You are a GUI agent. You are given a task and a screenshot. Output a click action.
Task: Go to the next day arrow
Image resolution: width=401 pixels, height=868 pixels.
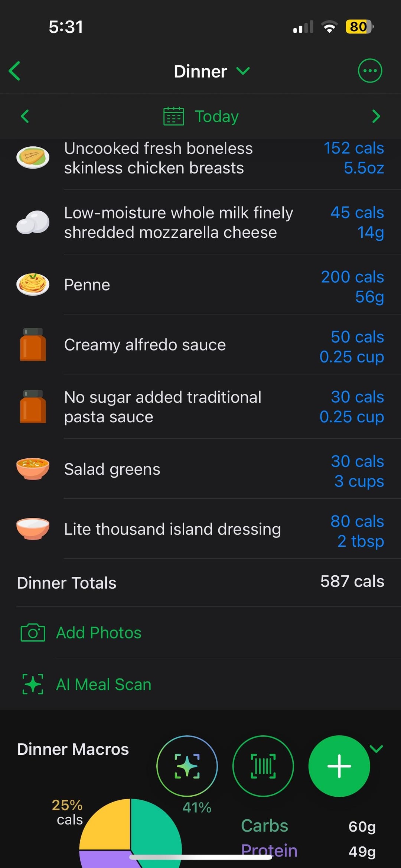click(376, 116)
